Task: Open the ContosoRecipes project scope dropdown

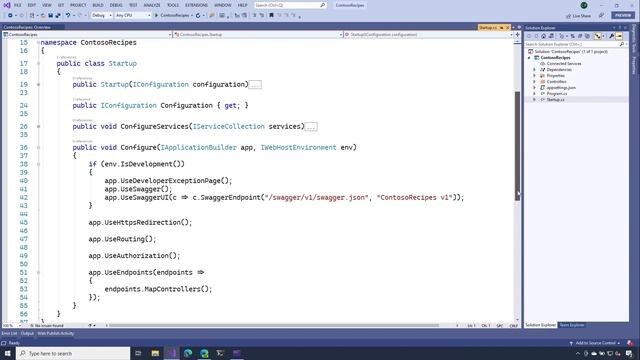Action: [x=87, y=35]
